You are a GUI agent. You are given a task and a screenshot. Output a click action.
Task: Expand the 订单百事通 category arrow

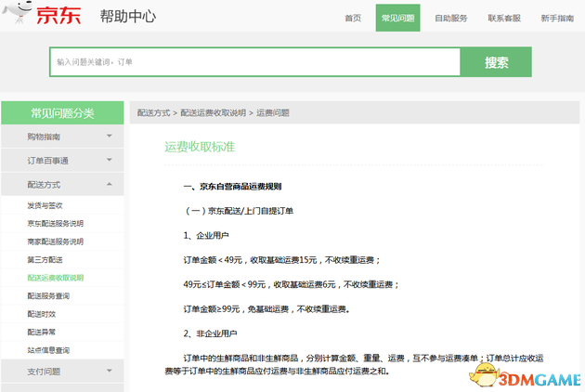110,160
